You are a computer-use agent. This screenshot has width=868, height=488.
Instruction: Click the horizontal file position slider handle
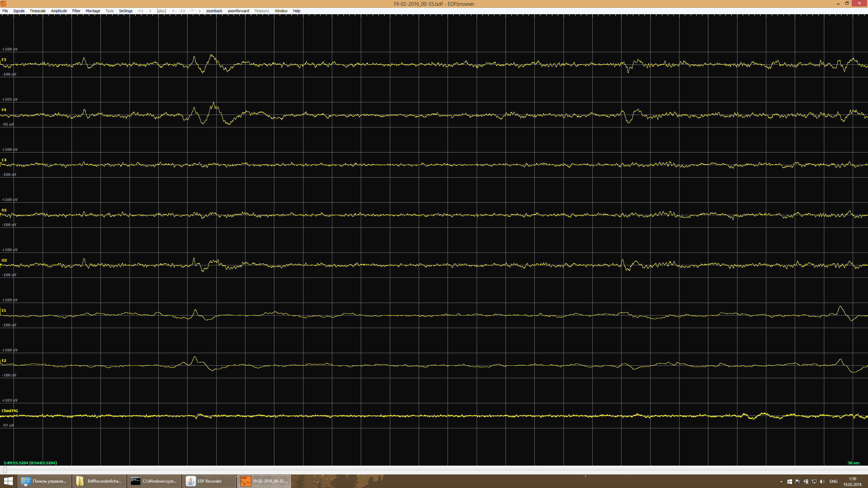click(x=5, y=470)
